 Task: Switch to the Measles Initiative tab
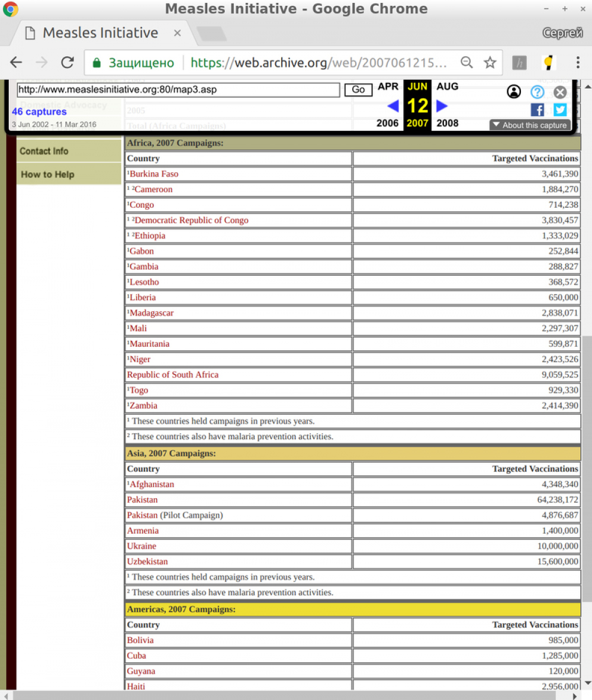[x=99, y=33]
